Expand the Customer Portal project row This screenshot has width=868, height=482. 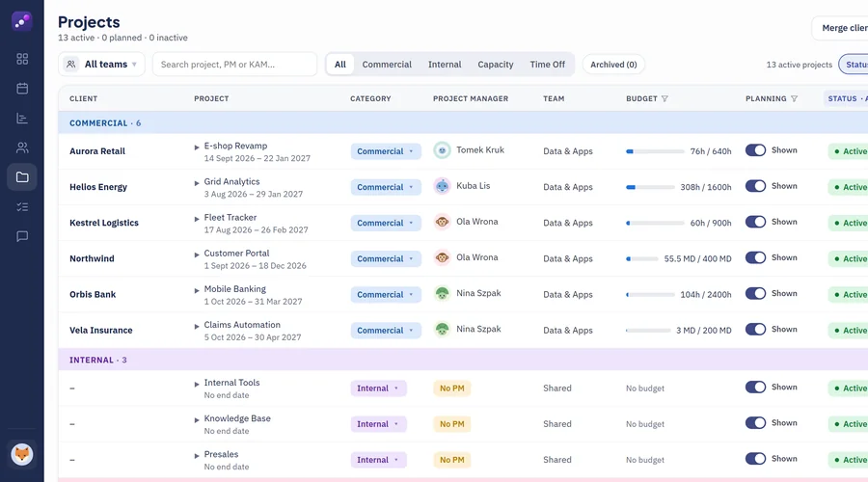click(197, 254)
